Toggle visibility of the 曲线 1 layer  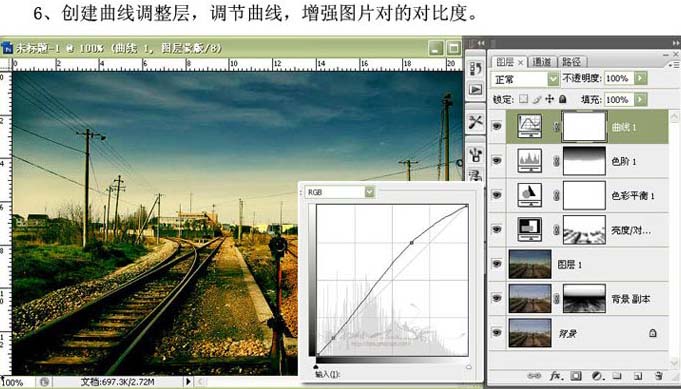[x=496, y=126]
